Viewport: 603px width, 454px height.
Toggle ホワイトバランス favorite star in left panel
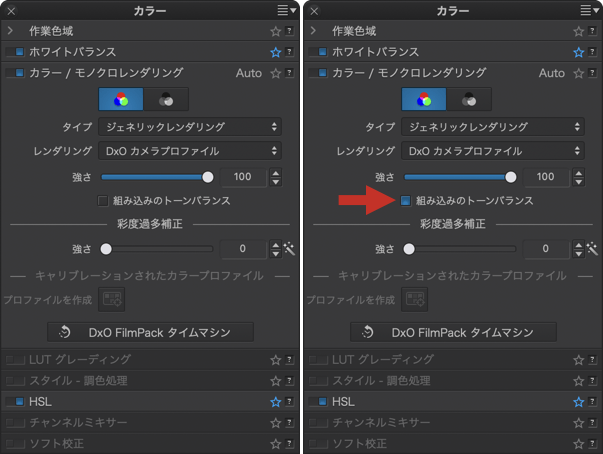[x=275, y=52]
